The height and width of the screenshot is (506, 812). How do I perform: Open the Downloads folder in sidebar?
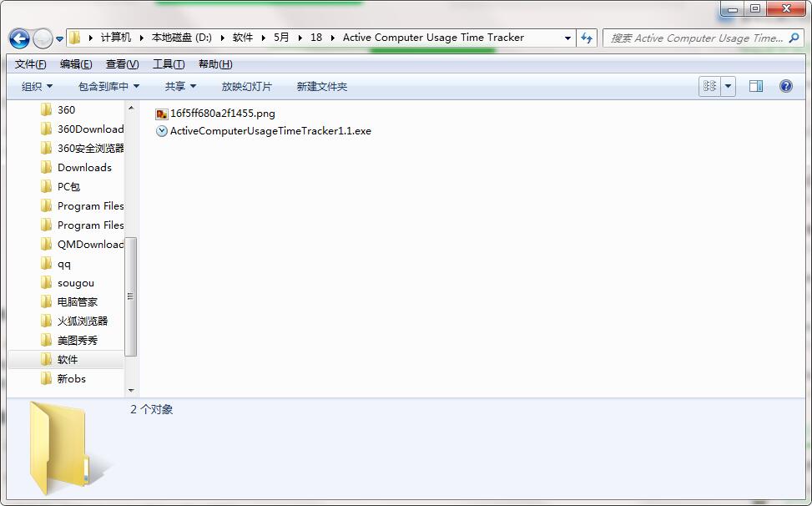(85, 167)
